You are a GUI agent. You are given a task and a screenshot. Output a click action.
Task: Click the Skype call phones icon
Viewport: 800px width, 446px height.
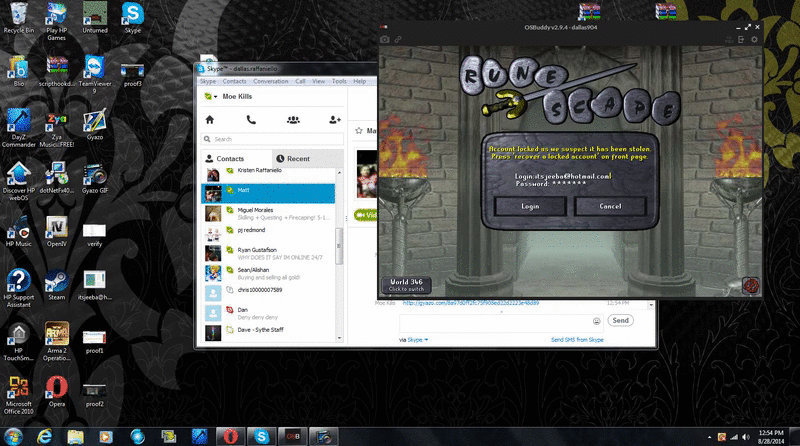(x=251, y=120)
